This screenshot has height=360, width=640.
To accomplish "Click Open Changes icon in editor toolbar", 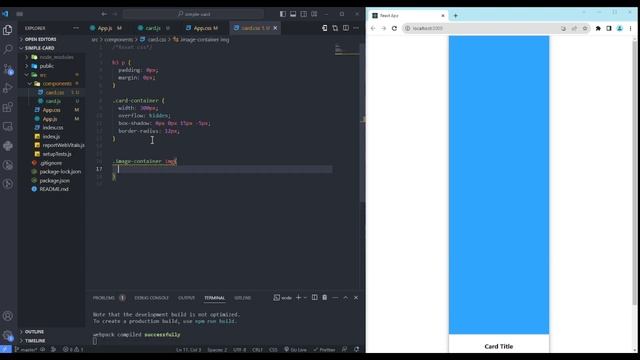I will click(x=324, y=28).
